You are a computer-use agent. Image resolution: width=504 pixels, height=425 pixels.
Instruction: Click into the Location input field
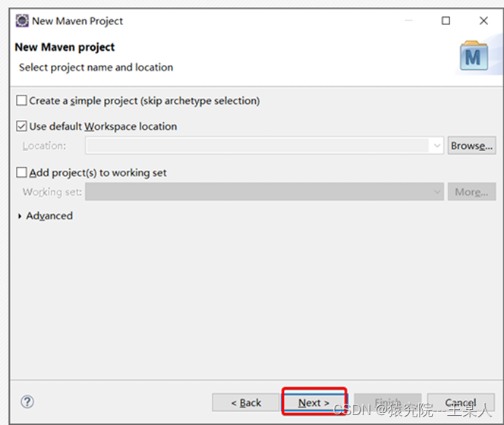pos(257,146)
